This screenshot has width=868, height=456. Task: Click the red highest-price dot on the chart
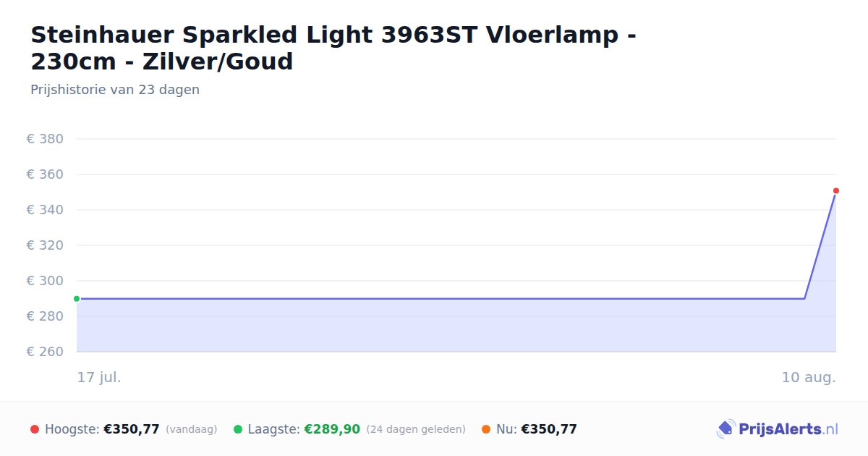tap(836, 191)
